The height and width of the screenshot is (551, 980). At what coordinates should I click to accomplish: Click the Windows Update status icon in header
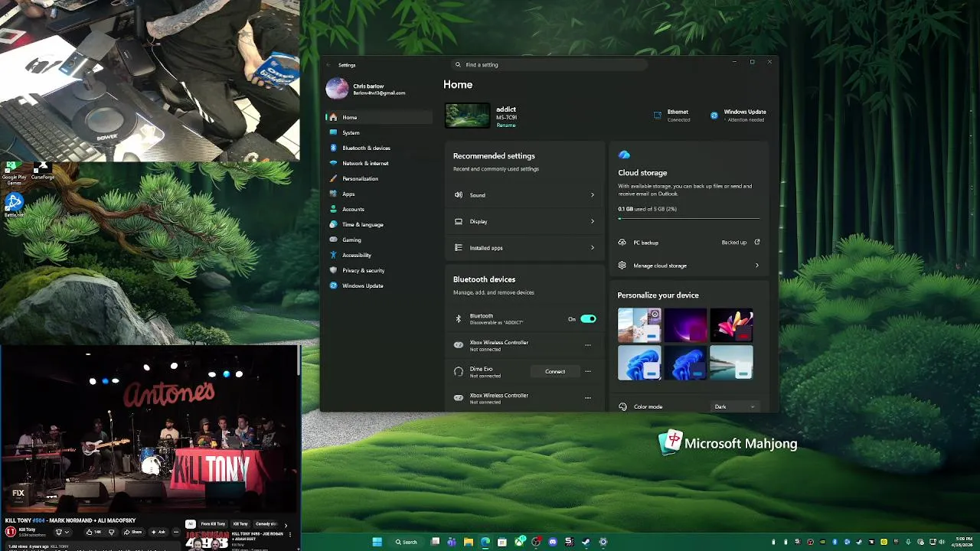(714, 116)
